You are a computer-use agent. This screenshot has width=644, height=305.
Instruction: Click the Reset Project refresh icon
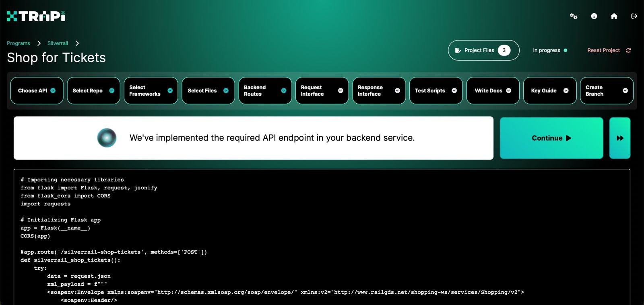[x=628, y=50]
